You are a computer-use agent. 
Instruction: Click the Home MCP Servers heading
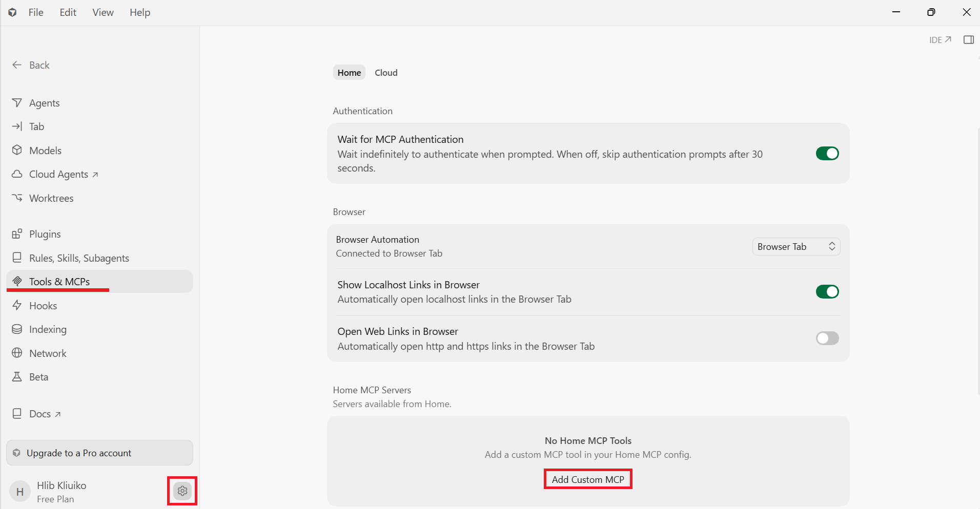click(x=372, y=390)
